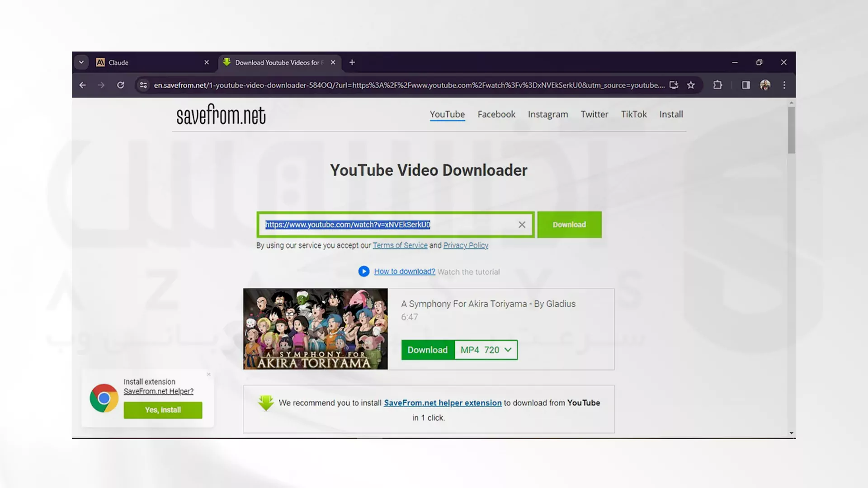Select the Twitter navigation item

(594, 114)
